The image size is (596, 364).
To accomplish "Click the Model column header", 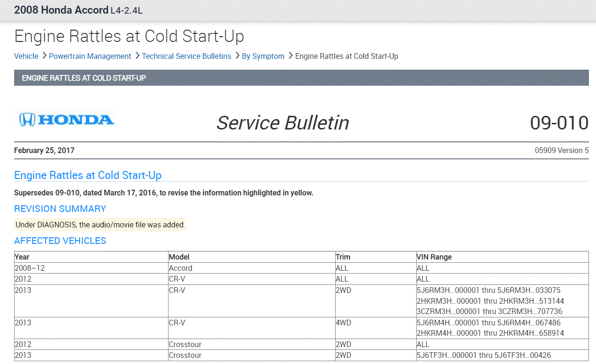I will click(179, 257).
